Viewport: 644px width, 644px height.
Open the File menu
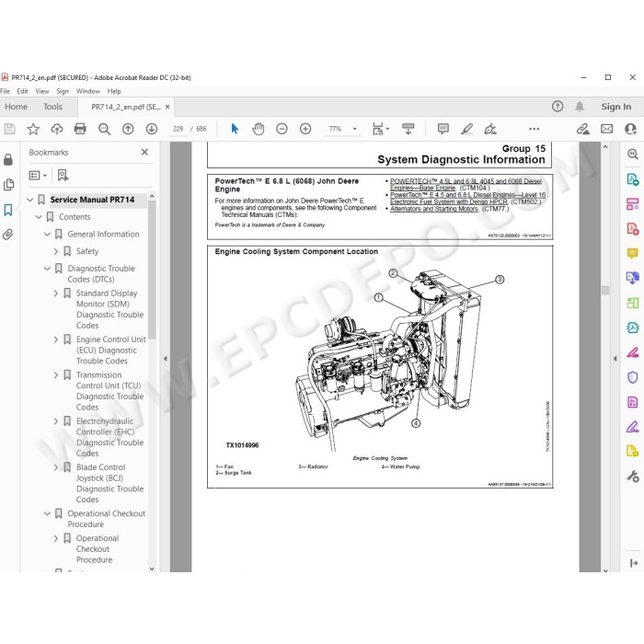[x=5, y=91]
